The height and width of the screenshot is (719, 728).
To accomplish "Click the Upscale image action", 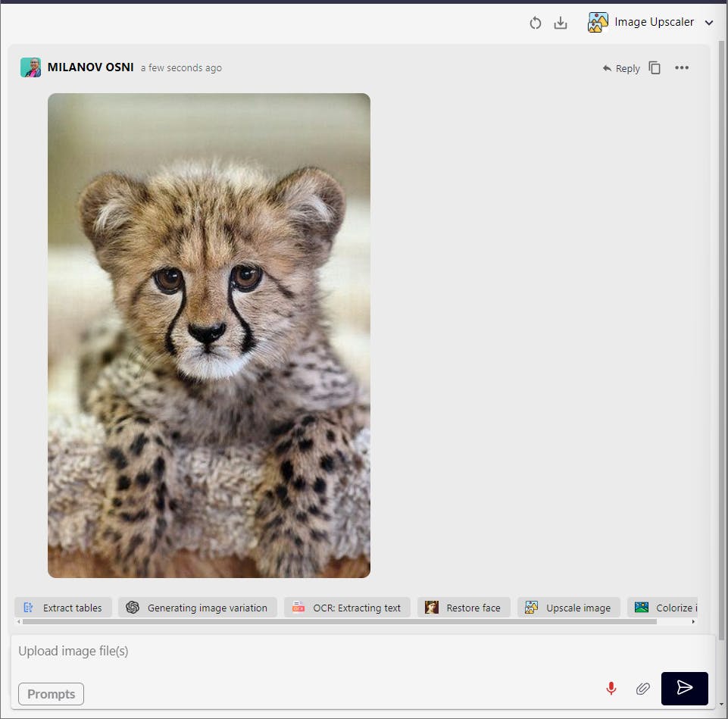I will point(568,607).
